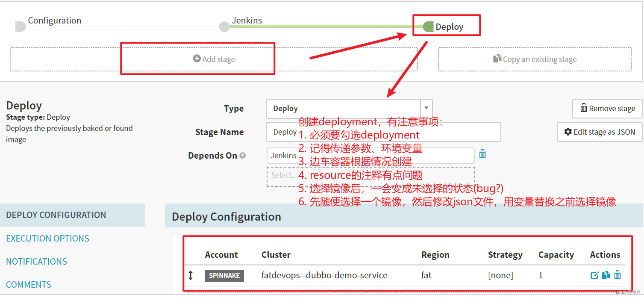Screen dimensions: 644x298
Task: Open the Select dependency combo box
Action: coord(371,176)
